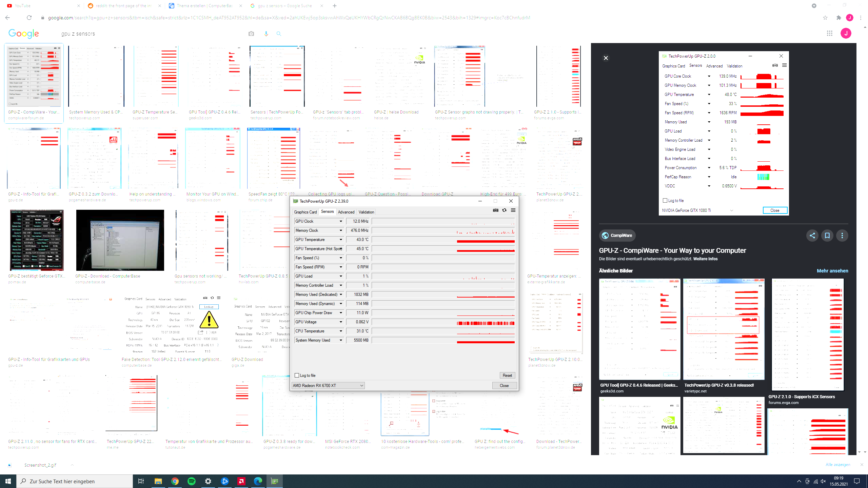Click the Mehr ansehen link
Screen dimensions: 868x488
832,271
